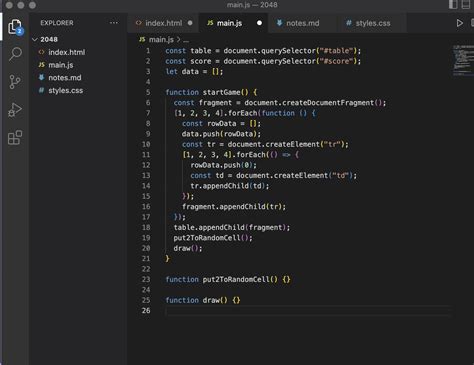Click line number 23 in the gutter
Viewport: 474px width, 365px height.
tap(146, 279)
